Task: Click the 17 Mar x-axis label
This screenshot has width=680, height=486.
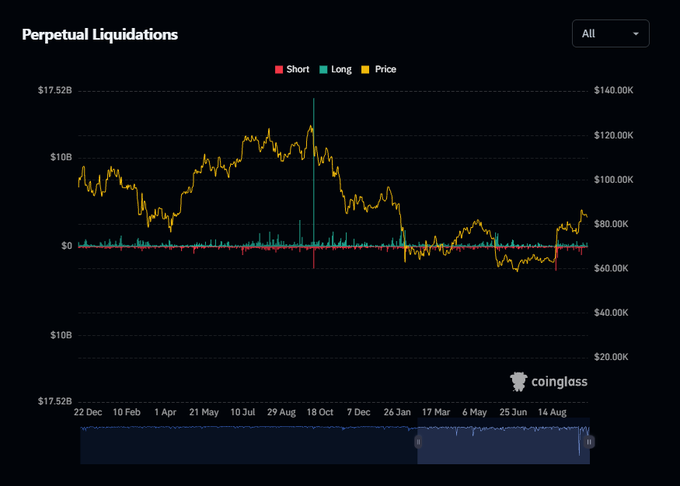Action: click(x=436, y=412)
